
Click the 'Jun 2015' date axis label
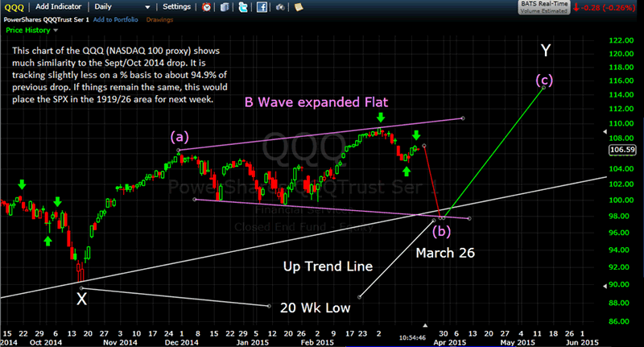582,342
